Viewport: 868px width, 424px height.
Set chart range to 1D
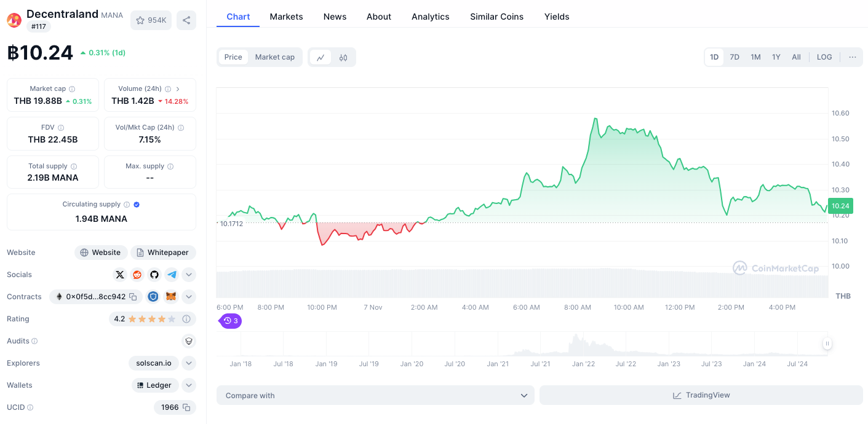714,57
